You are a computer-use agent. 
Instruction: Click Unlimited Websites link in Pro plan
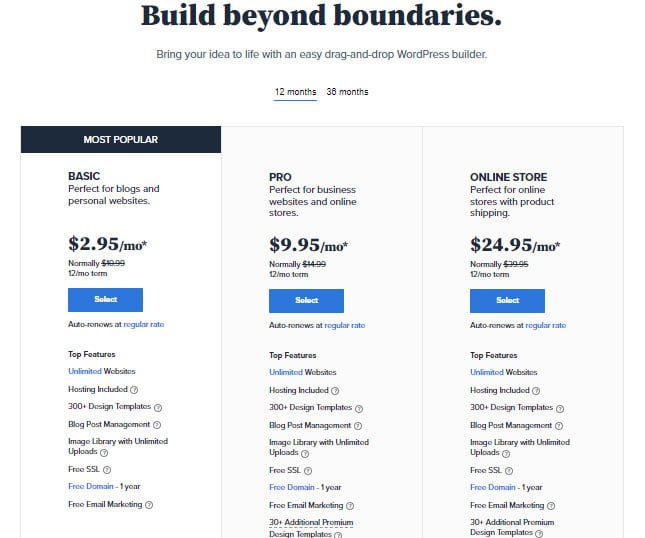[286, 372]
